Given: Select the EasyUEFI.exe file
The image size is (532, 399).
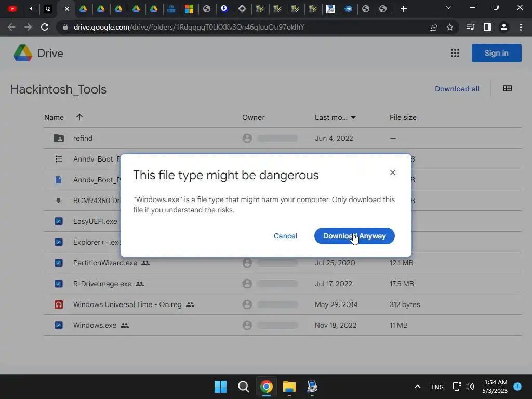Looking at the screenshot, I should pos(95,221).
